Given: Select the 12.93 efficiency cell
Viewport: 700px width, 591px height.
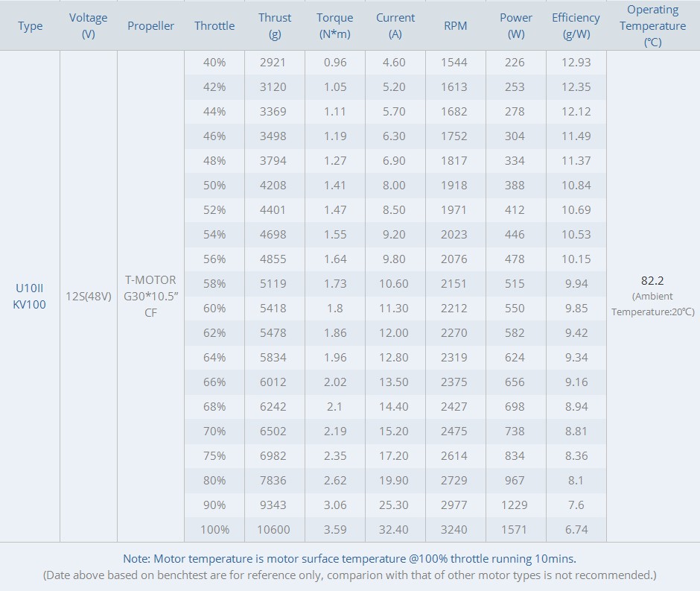Looking at the screenshot, I should click(x=576, y=63).
